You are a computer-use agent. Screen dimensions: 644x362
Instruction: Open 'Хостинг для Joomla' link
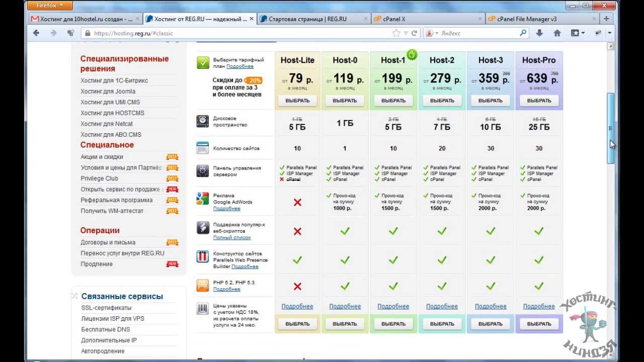click(108, 92)
